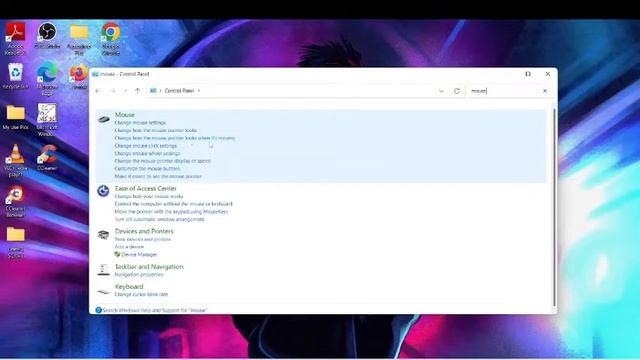Open the folder below CCleaner Browser
Screen dimensions: 640x360
tap(16, 242)
